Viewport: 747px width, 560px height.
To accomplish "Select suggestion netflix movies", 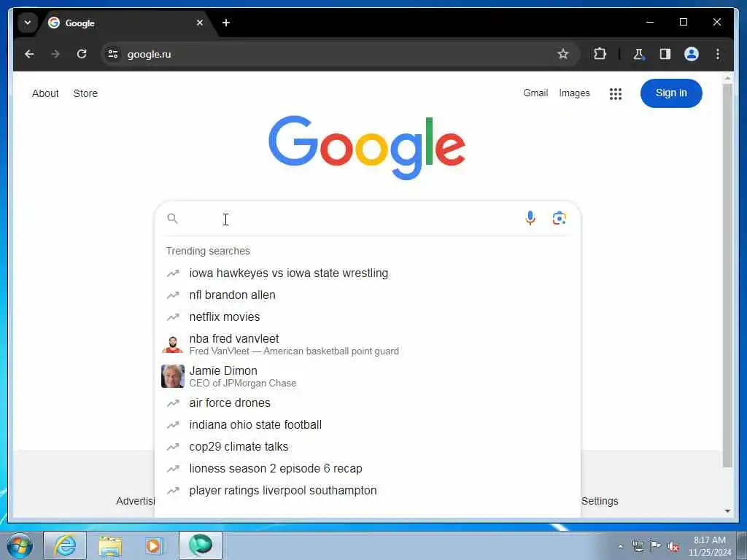I will tap(368, 317).
